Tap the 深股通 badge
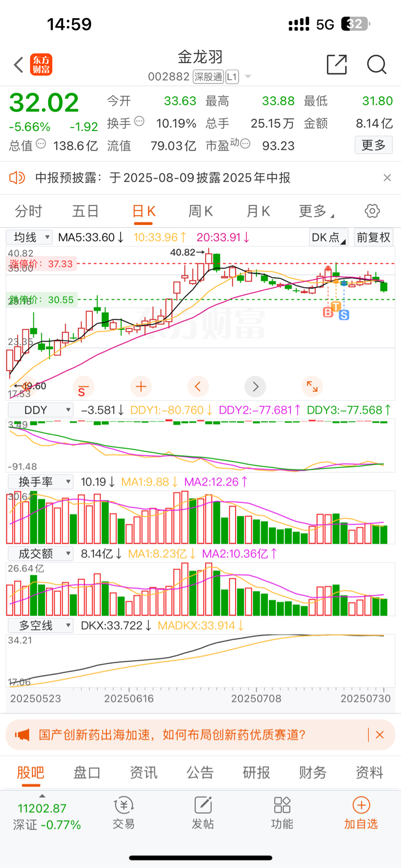Image resolution: width=401 pixels, height=868 pixels. pyautogui.click(x=208, y=77)
